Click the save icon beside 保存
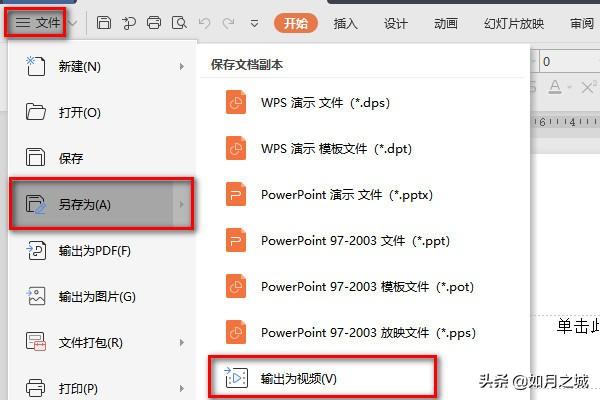Image resolution: width=600 pixels, height=400 pixels. [x=36, y=157]
